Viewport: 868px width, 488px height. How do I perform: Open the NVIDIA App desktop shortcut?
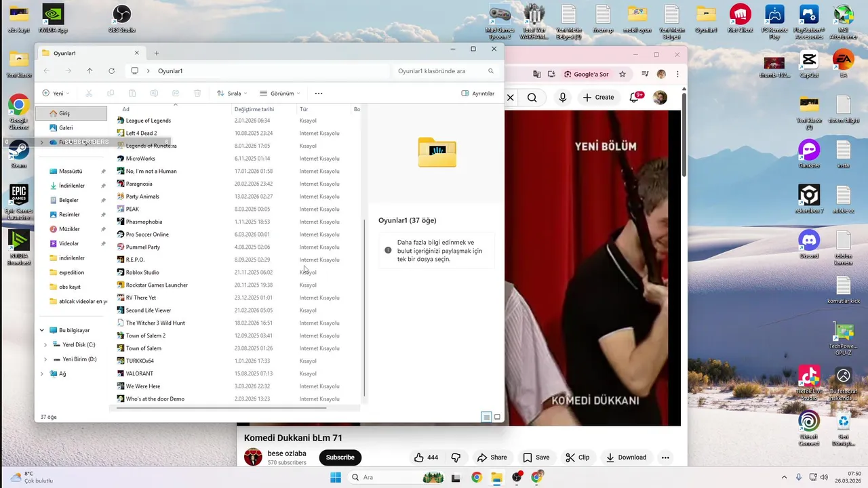(53, 18)
